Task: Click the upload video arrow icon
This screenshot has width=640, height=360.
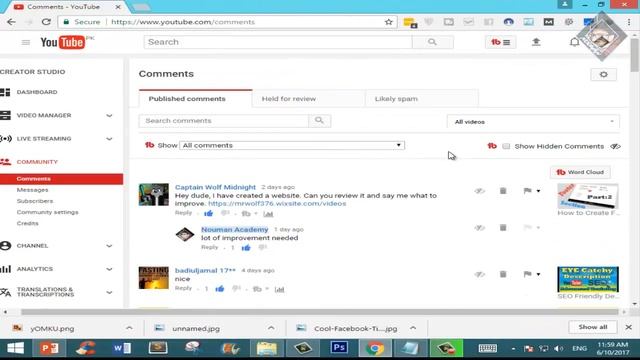Action: tap(536, 42)
